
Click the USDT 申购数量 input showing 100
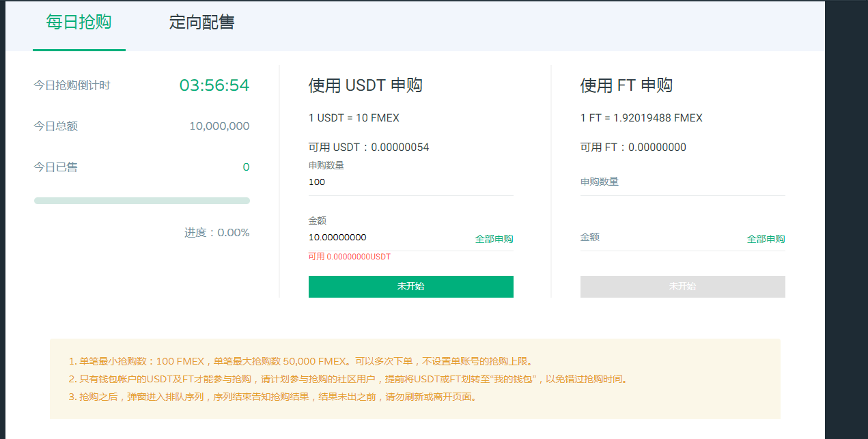tap(410, 182)
